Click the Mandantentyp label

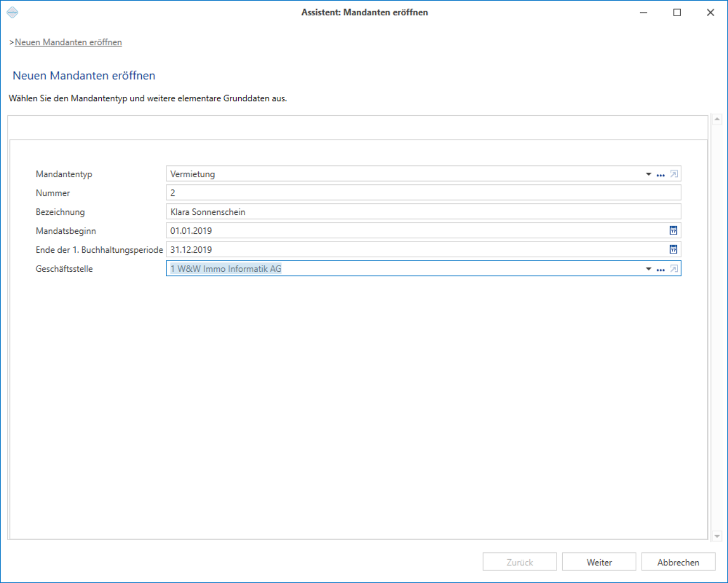pos(64,174)
